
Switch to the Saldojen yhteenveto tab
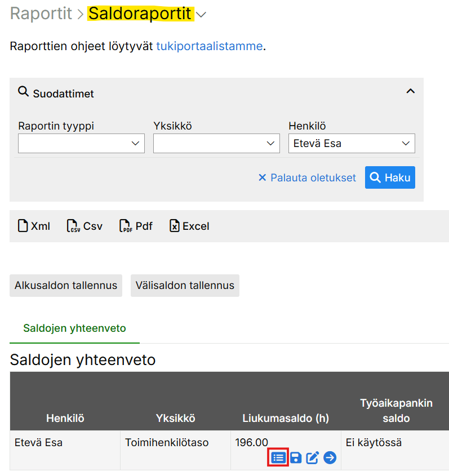coord(74,328)
